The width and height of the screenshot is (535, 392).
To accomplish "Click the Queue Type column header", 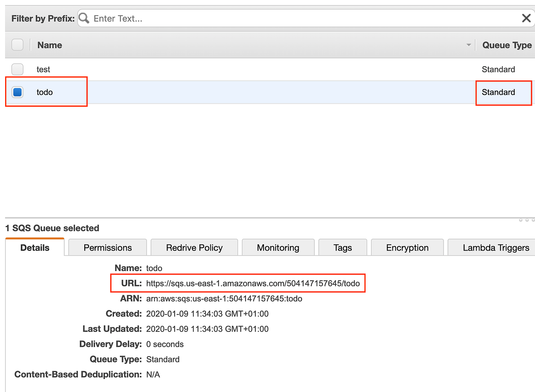I will click(x=507, y=45).
